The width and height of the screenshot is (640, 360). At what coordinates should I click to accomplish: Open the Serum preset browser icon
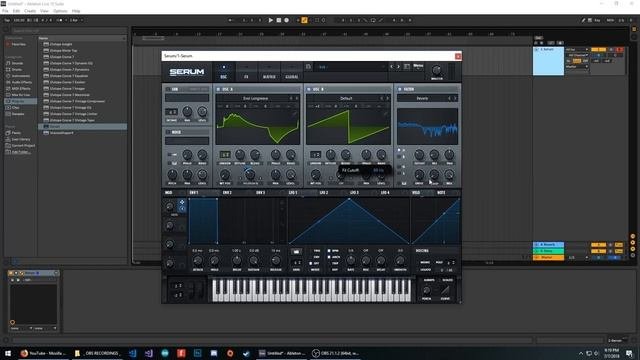tap(407, 67)
